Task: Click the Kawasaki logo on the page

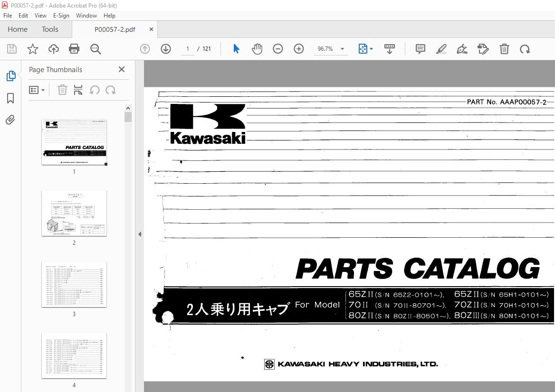Action: (x=208, y=124)
